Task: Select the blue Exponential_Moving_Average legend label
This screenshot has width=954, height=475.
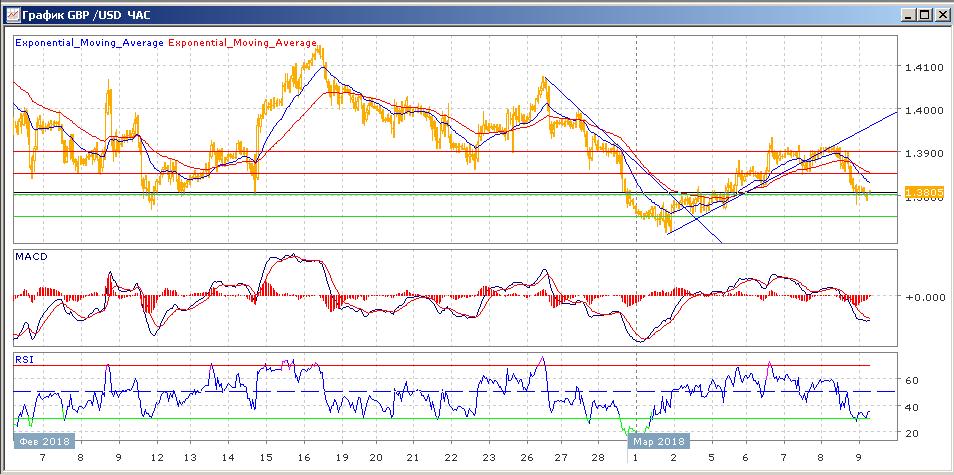Action: (x=89, y=43)
